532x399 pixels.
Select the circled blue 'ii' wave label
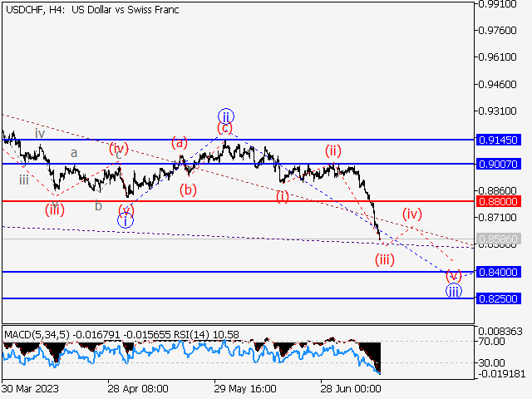point(226,116)
